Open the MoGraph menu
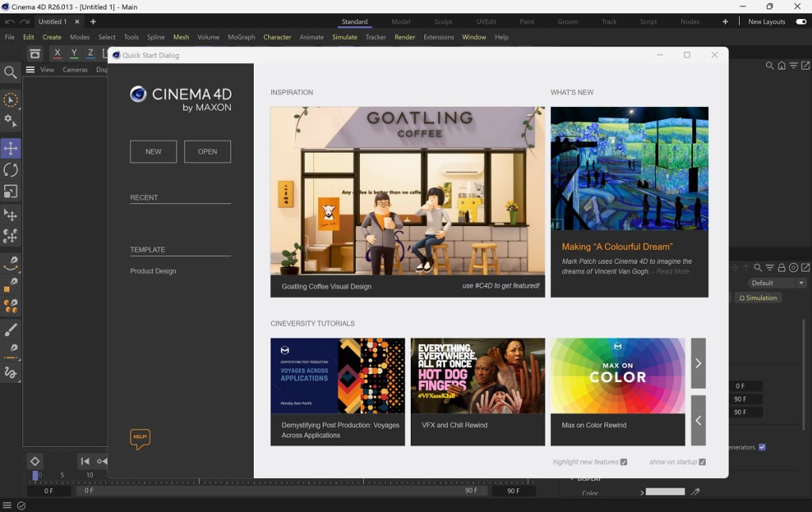Screen dimensions: 812x512 tap(241, 37)
